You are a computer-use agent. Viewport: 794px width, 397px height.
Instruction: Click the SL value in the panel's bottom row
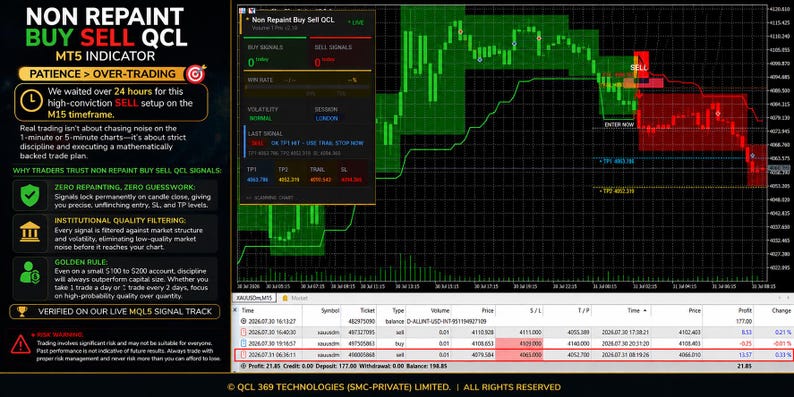click(x=351, y=180)
